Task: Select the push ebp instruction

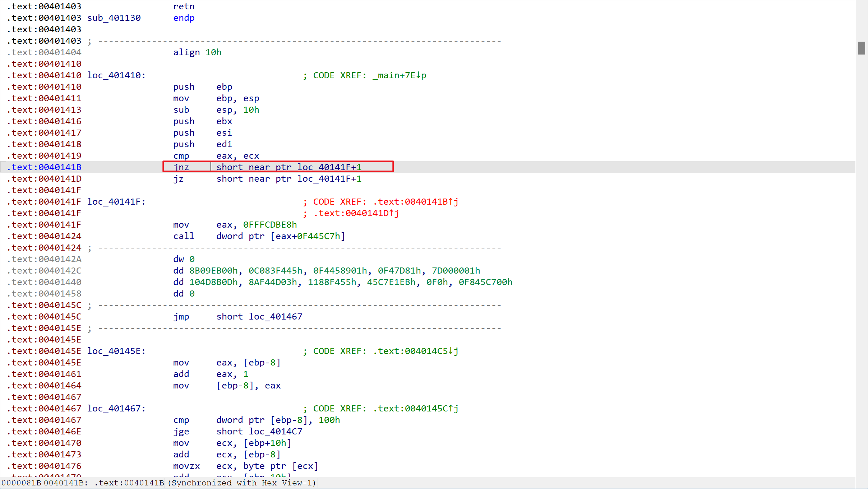Action: (203, 87)
